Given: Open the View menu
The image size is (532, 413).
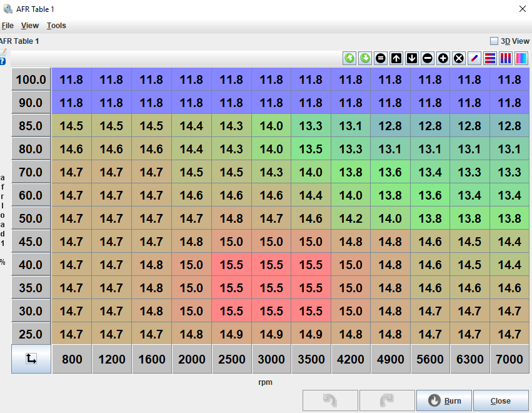Looking at the screenshot, I should coord(30,26).
